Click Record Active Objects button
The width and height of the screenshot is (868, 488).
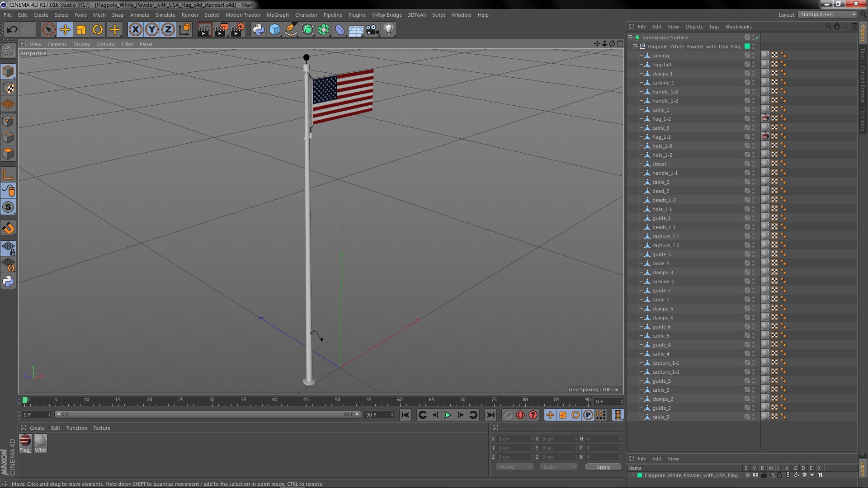pyautogui.click(x=508, y=415)
